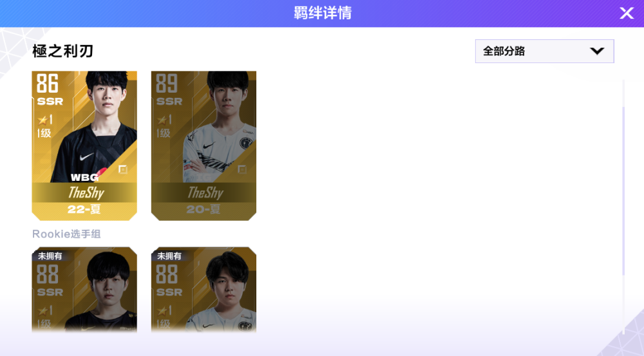Image resolution: width=644 pixels, height=356 pixels.
Task: Click the star icon on first Rookie card
Action: click(x=43, y=311)
